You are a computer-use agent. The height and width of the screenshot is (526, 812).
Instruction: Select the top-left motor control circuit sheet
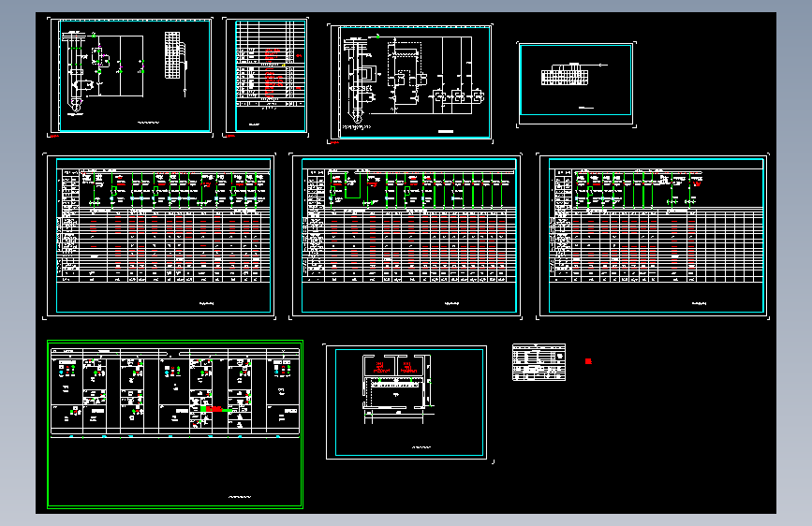130,77
